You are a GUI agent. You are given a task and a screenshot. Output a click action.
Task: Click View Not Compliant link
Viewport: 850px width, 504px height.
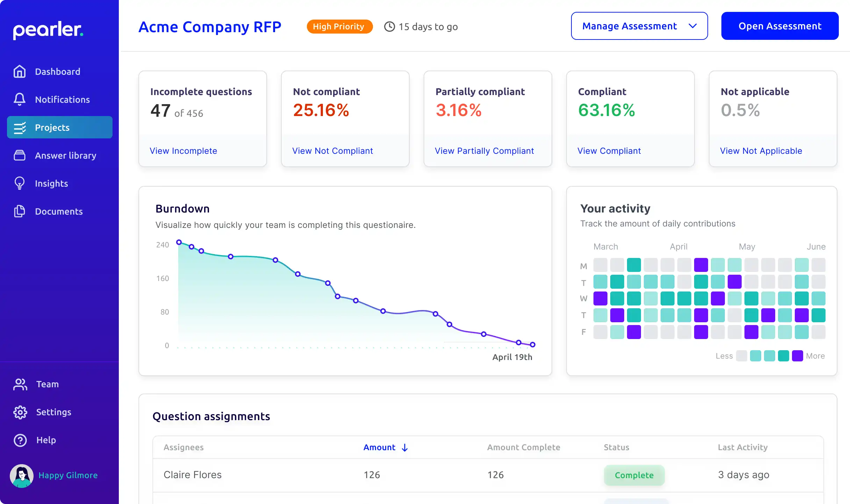click(333, 151)
